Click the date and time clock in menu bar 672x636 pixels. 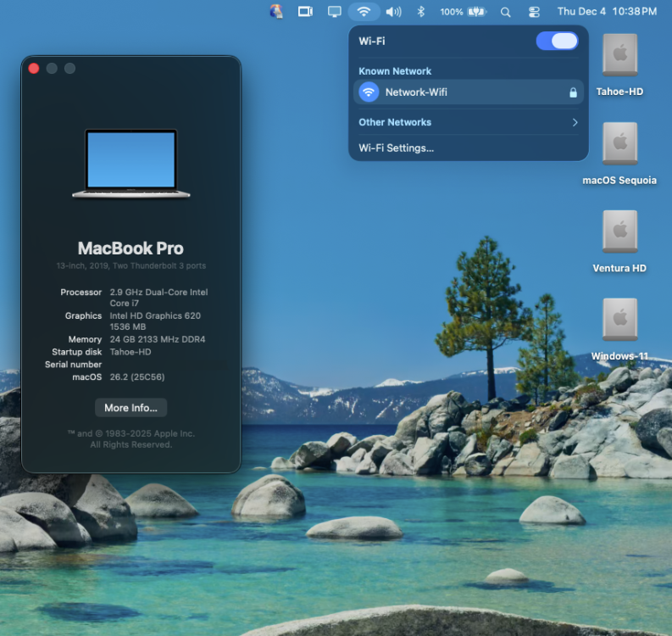click(607, 12)
